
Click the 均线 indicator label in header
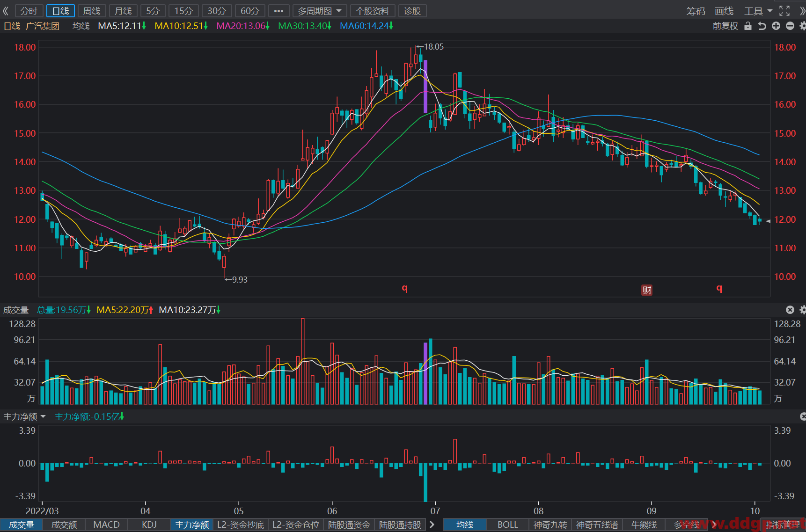coord(81,26)
